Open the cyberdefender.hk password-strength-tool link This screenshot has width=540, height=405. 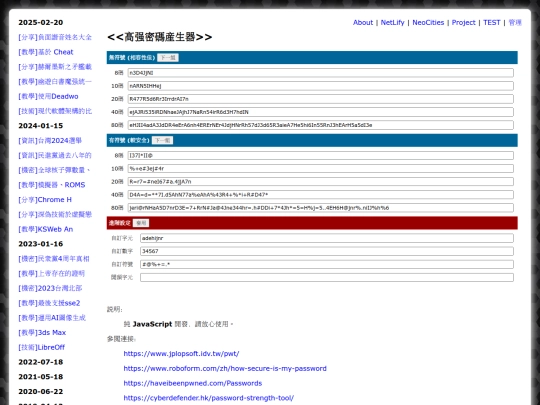[x=208, y=398]
